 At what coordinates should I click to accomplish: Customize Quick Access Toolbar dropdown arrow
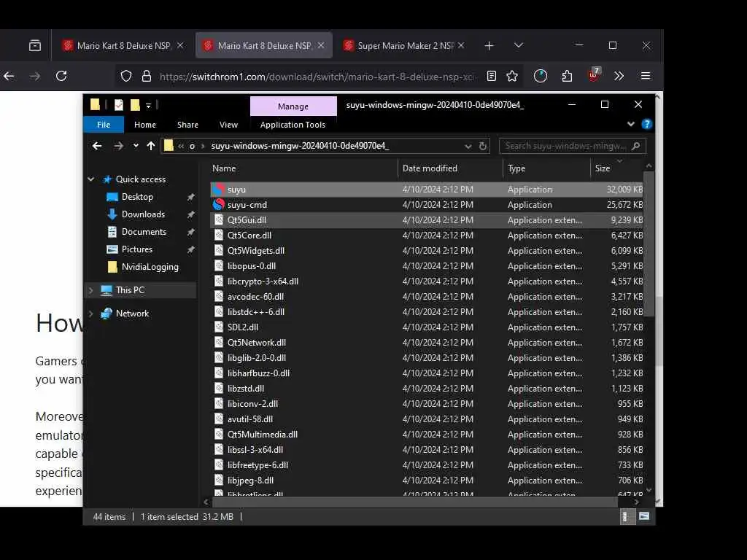point(148,105)
